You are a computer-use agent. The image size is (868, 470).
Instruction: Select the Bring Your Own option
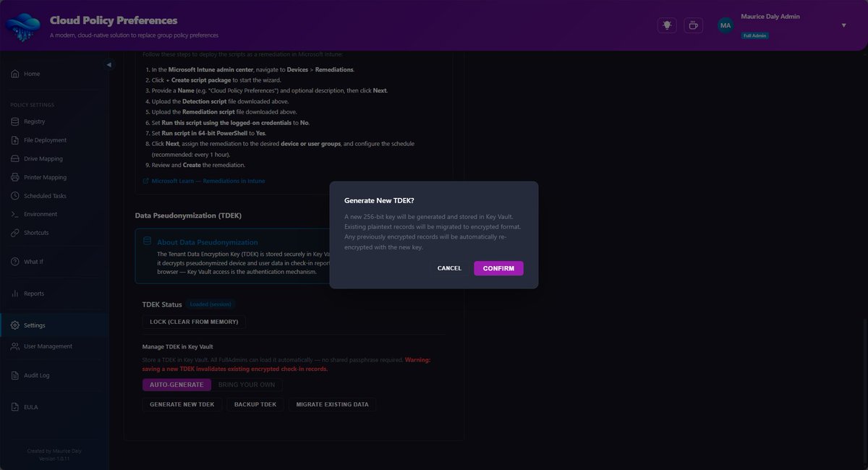pos(247,385)
